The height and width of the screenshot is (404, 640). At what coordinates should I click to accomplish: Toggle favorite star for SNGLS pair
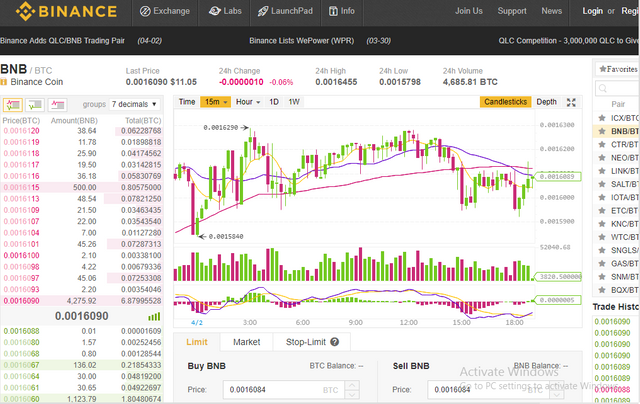[602, 250]
